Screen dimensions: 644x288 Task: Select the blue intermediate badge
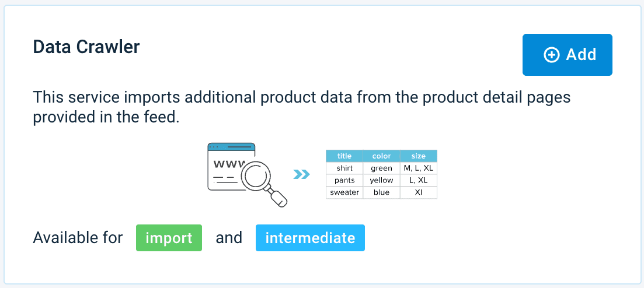pos(310,238)
